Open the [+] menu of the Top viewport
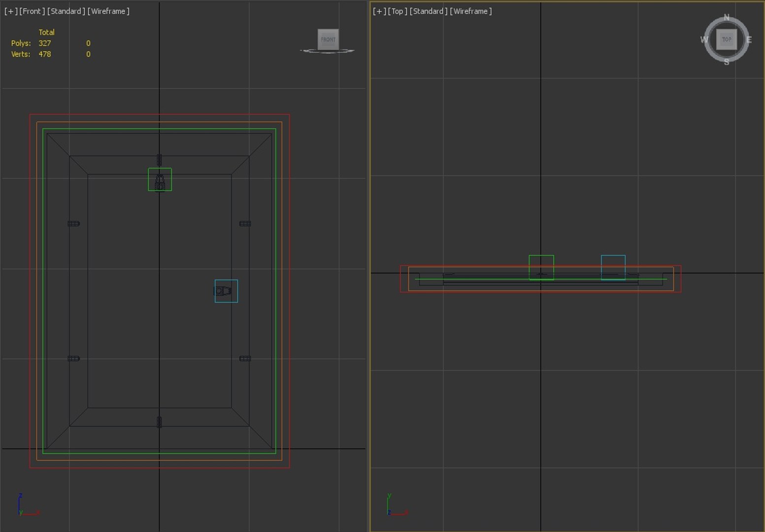Screen dimensions: 765x532 379,11
